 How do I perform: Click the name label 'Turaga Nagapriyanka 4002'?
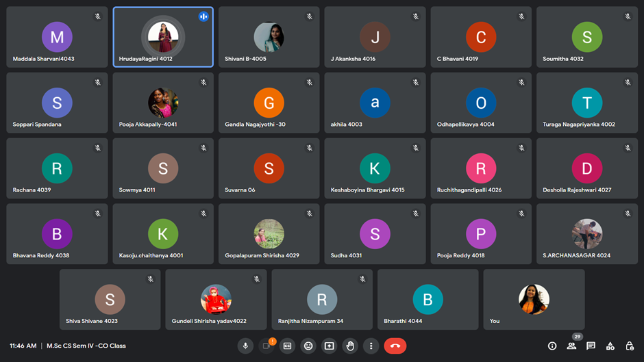point(579,125)
